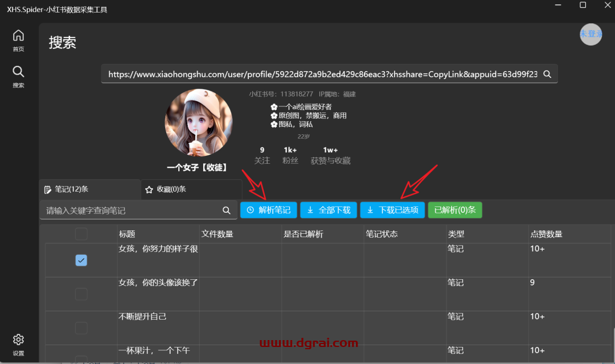The height and width of the screenshot is (364, 615).
Task: Maximize the XHS.Spider window
Action: pos(583,5)
